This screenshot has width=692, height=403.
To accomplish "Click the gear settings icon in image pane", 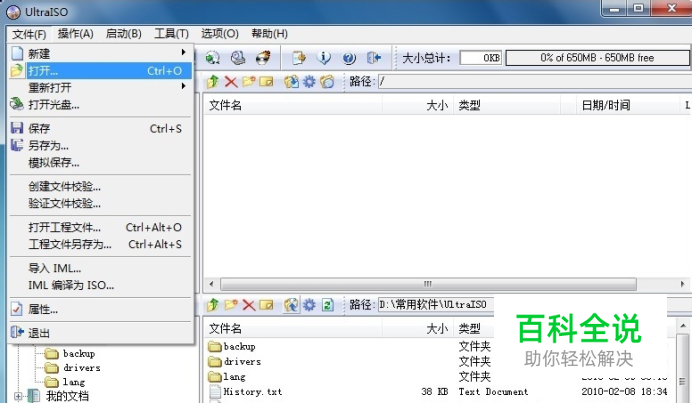I will coord(309,81).
